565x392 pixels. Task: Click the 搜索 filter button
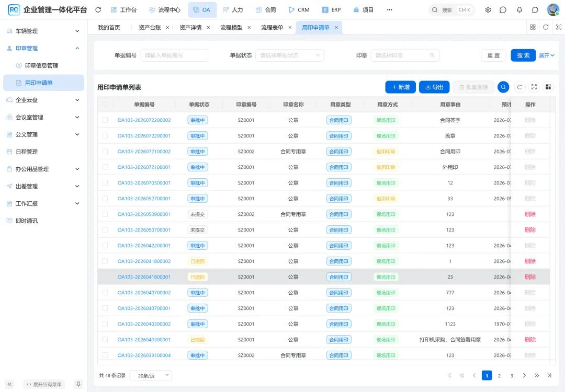coord(523,55)
